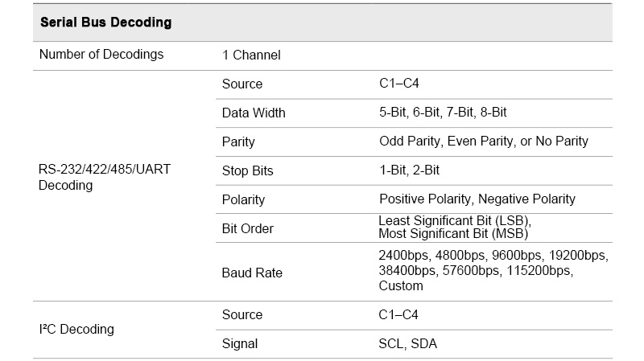
Task: Click the Serial Bus Decoding header
Action: tap(105, 23)
